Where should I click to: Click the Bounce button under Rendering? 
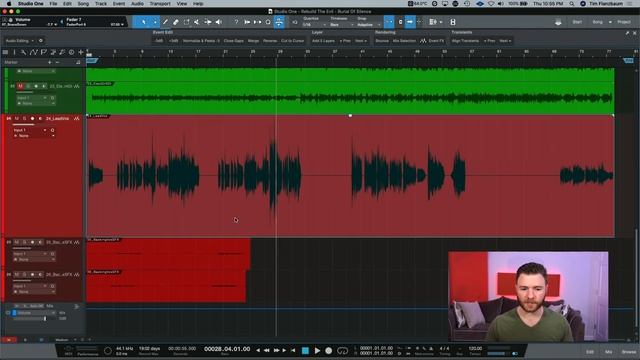click(x=382, y=41)
